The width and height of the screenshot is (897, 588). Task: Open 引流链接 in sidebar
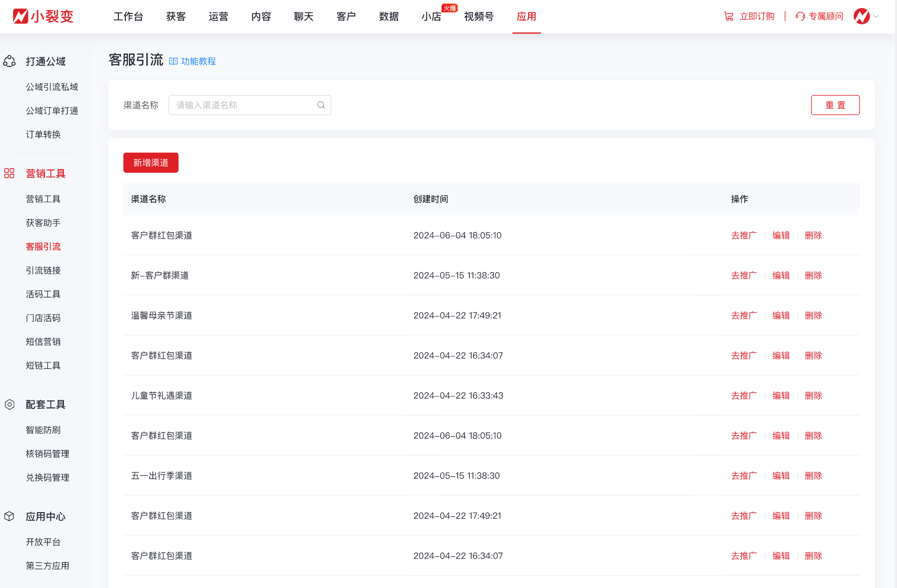click(x=43, y=271)
